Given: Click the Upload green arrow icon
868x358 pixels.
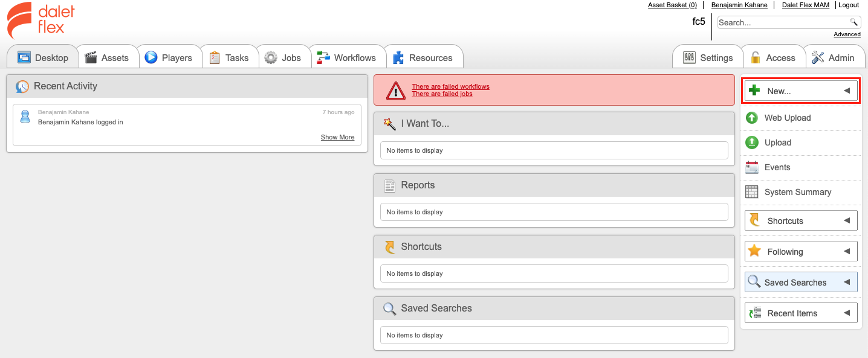Looking at the screenshot, I should [752, 142].
